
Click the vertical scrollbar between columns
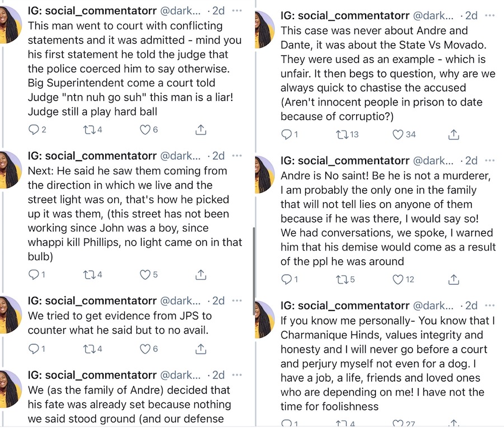[254, 271]
